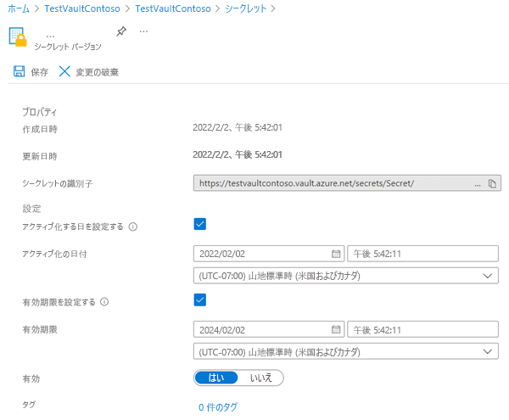Edit the expiration time field 午後 5:42:11
509x420 pixels.
[x=423, y=330]
